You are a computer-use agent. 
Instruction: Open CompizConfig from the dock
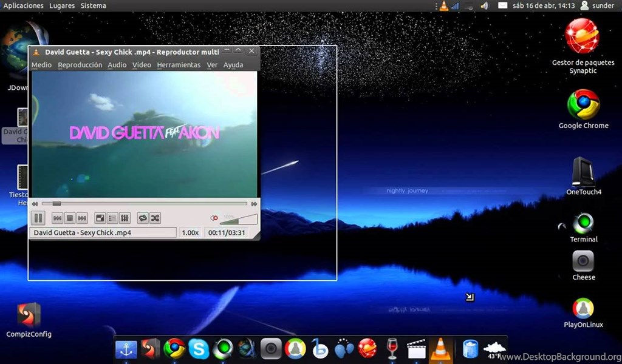(x=151, y=349)
